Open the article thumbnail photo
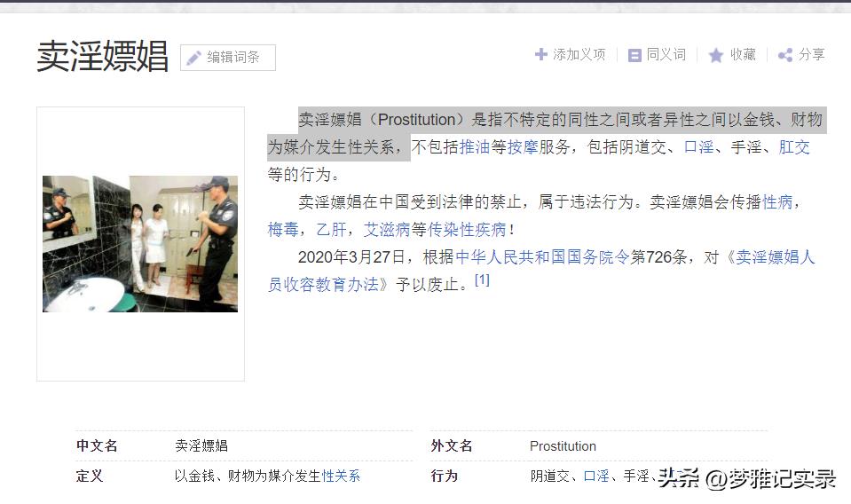The height and width of the screenshot is (504, 851). 140,244
